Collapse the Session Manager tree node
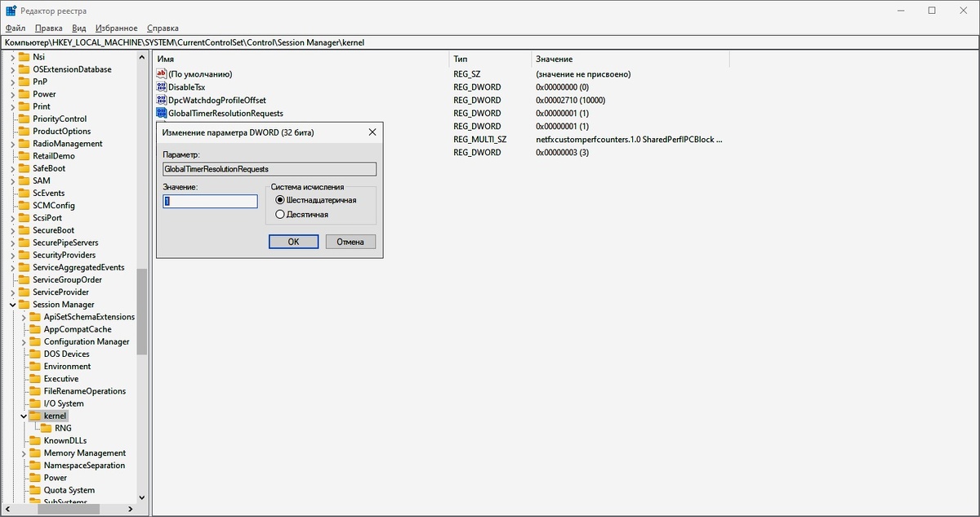 12,305
